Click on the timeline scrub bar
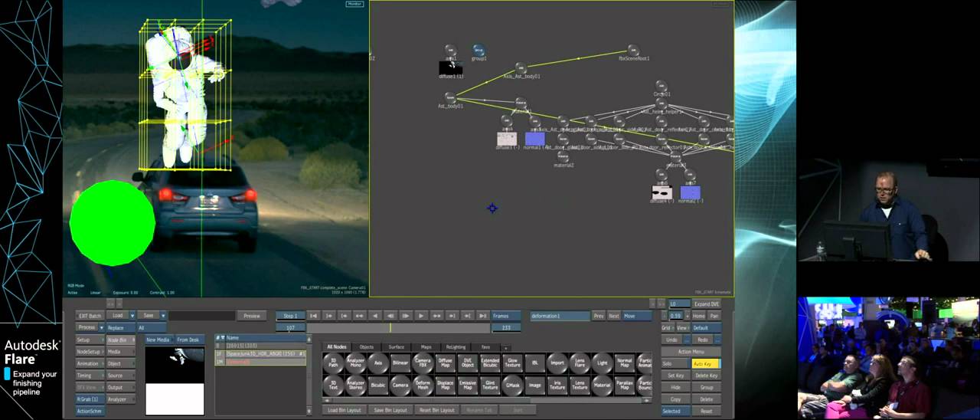The height and width of the screenshot is (420, 980). pos(398,327)
